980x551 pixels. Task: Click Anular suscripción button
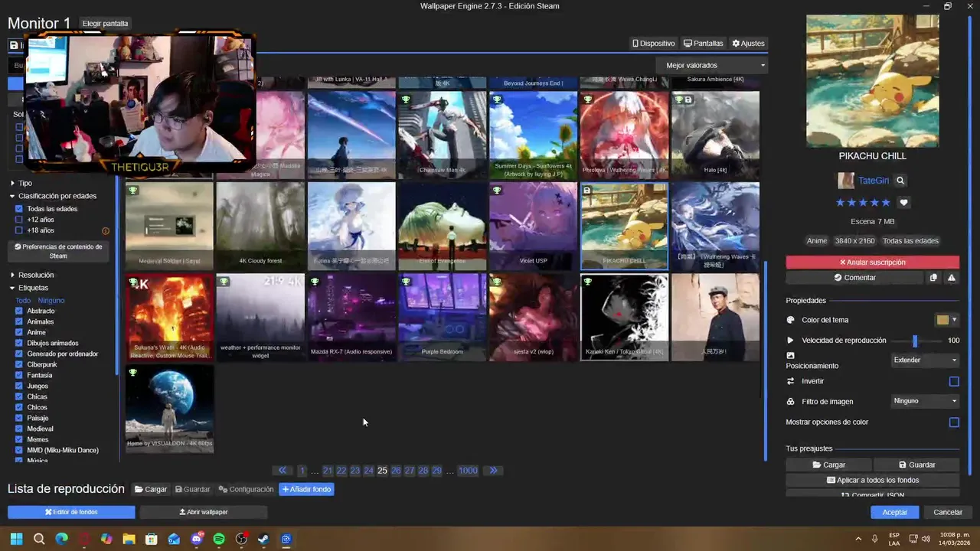tap(873, 262)
